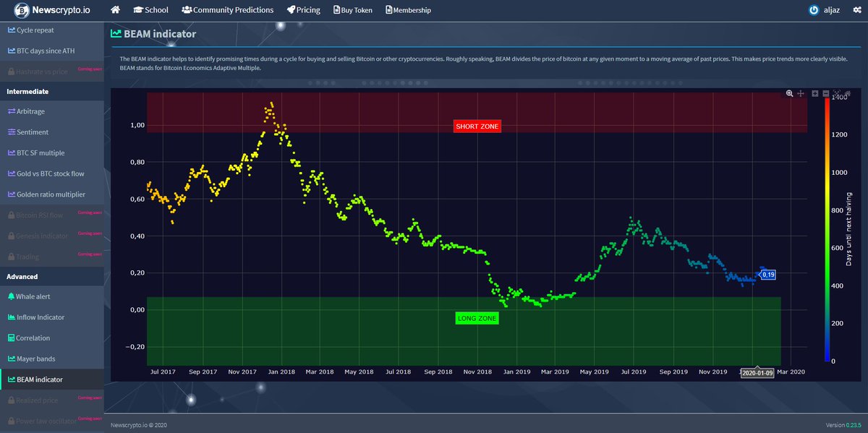Screen dimensions: 868x433
Task: Click the '600' colorbar tick
Action: point(838,248)
